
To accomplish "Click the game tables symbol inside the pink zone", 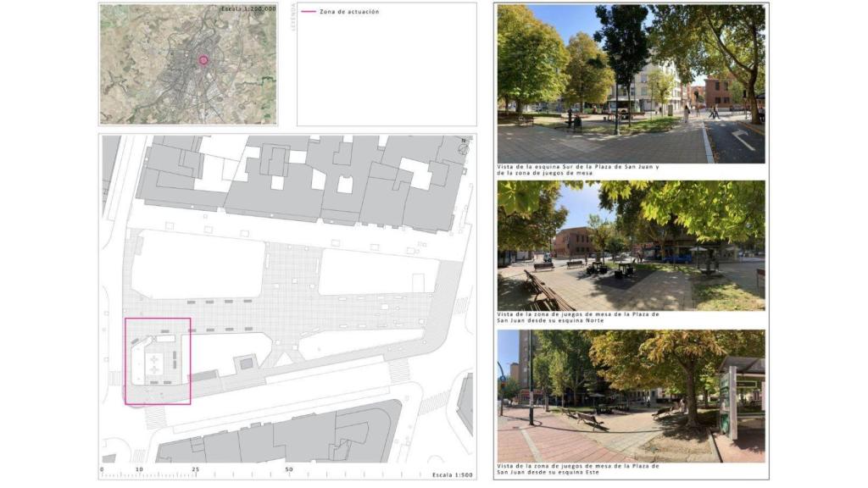I will click(x=154, y=365).
